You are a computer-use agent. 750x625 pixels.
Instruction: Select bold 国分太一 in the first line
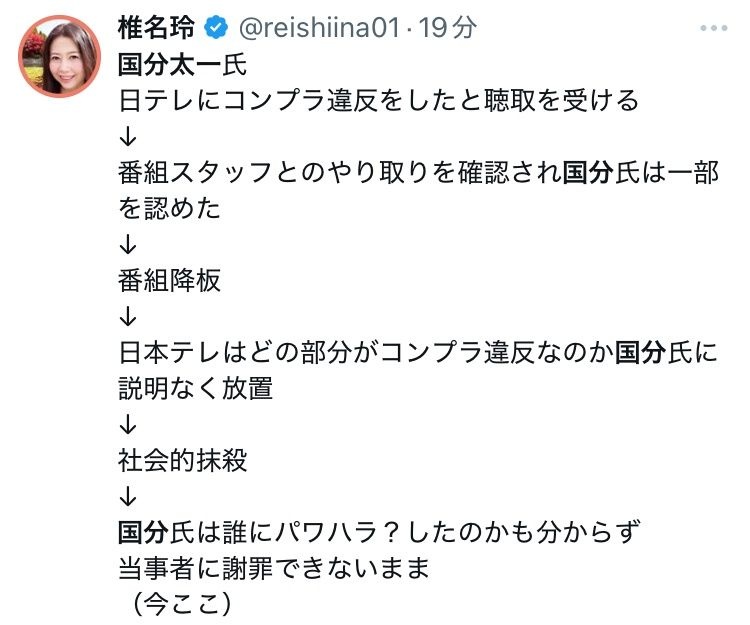tap(165, 65)
